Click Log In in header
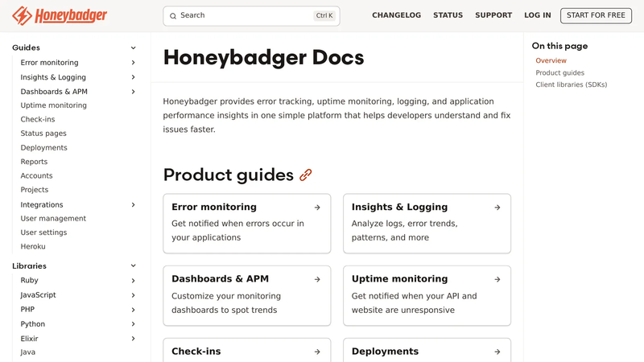The width and height of the screenshot is (644, 362). (537, 15)
